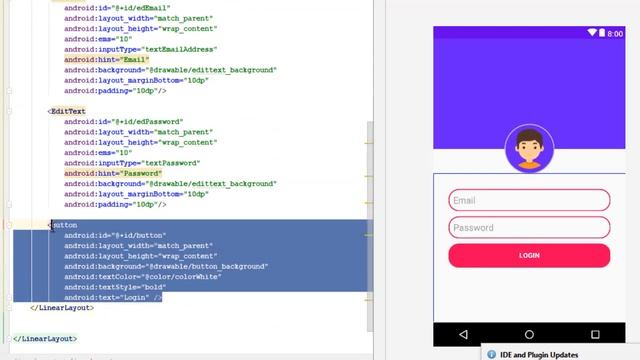Click the final </LinearLayout> closing tag
Image resolution: width=640 pixels, height=360 pixels.
(45, 339)
